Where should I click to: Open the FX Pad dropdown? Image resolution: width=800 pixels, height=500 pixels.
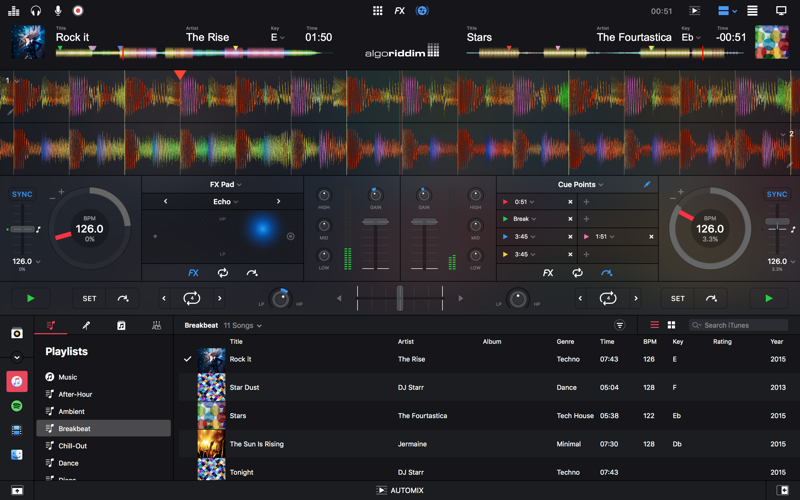pos(225,185)
